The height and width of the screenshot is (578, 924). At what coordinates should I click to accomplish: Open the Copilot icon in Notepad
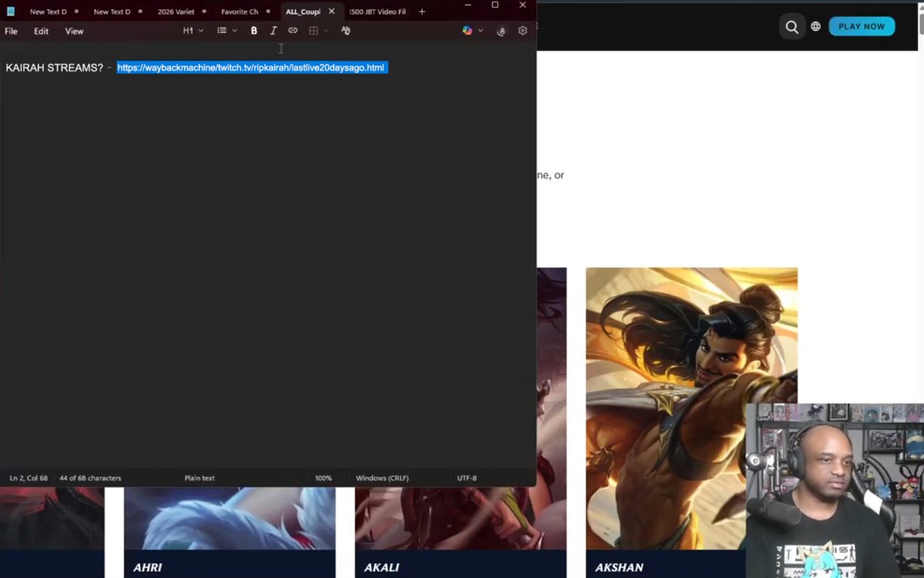tap(467, 31)
